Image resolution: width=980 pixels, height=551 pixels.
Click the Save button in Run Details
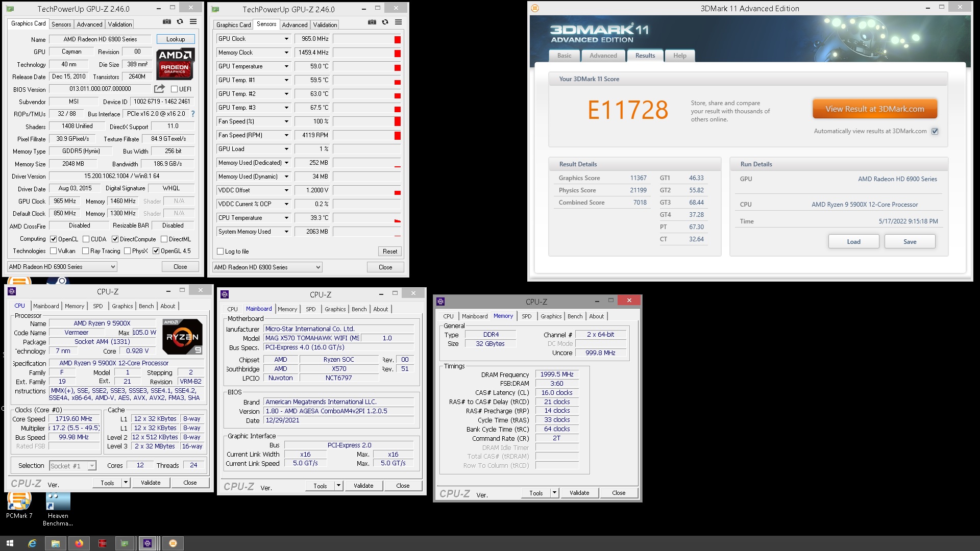(910, 242)
